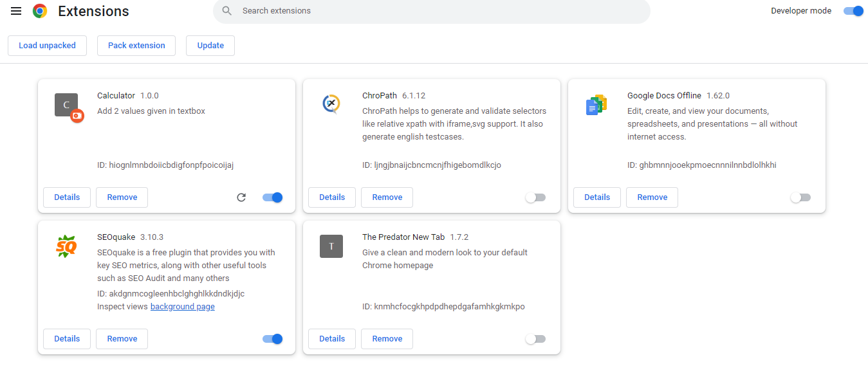Viewport: 868px width, 373px height.
Task: Open Details for ChroPath
Action: click(x=332, y=197)
